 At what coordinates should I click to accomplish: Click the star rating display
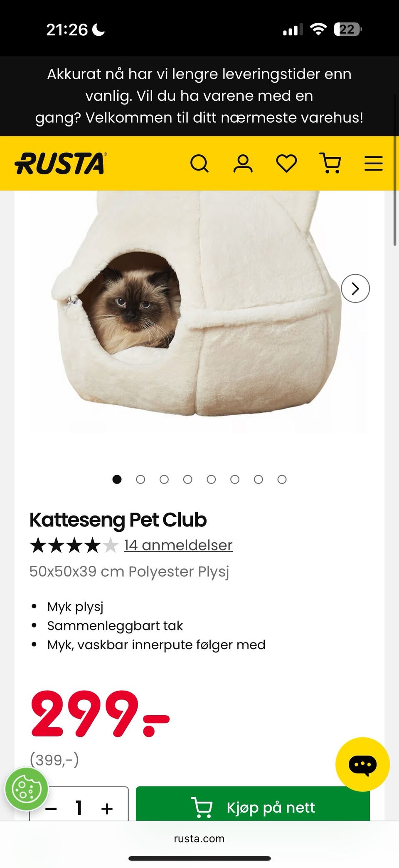point(74,545)
